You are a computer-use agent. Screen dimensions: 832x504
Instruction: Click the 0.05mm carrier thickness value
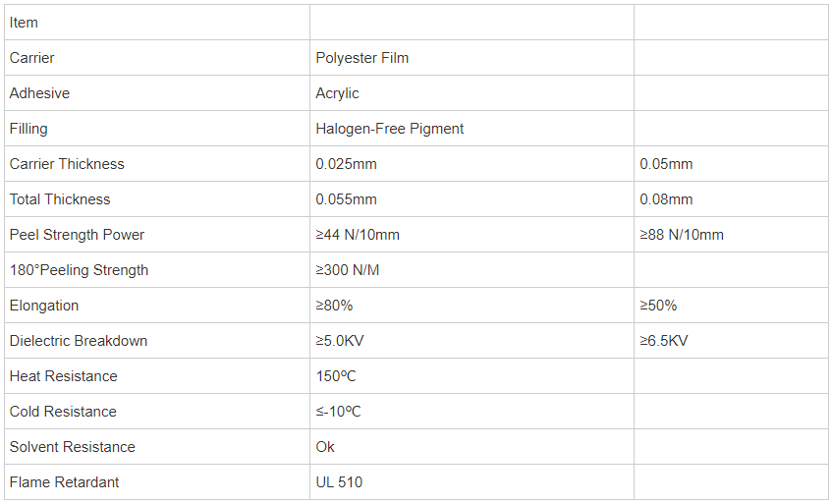(x=666, y=163)
